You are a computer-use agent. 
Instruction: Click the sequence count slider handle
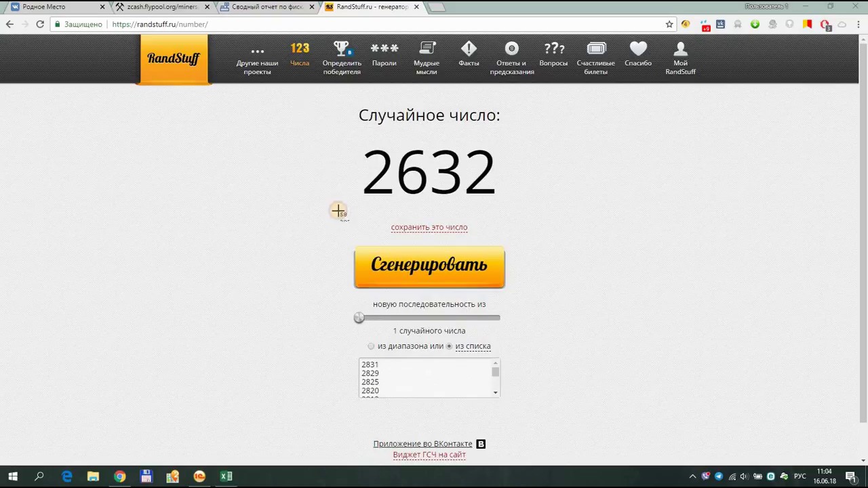(x=359, y=318)
